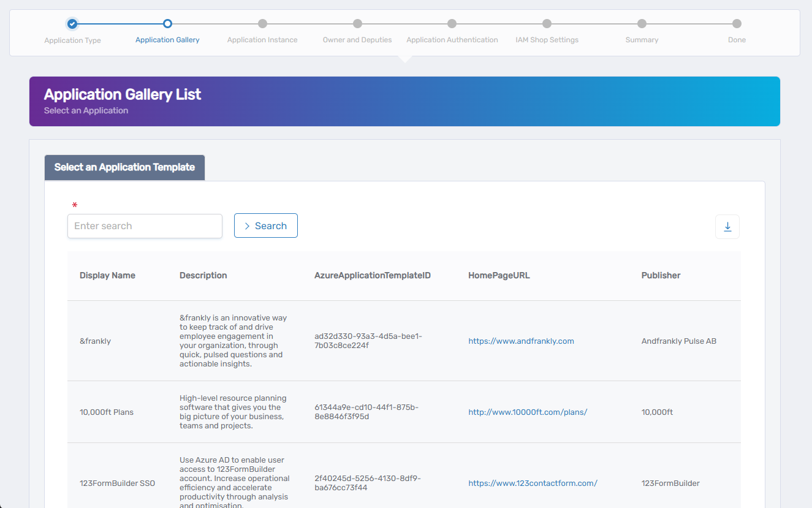This screenshot has width=812, height=508.
Task: Sort by the Display Name column header
Action: click(x=107, y=275)
